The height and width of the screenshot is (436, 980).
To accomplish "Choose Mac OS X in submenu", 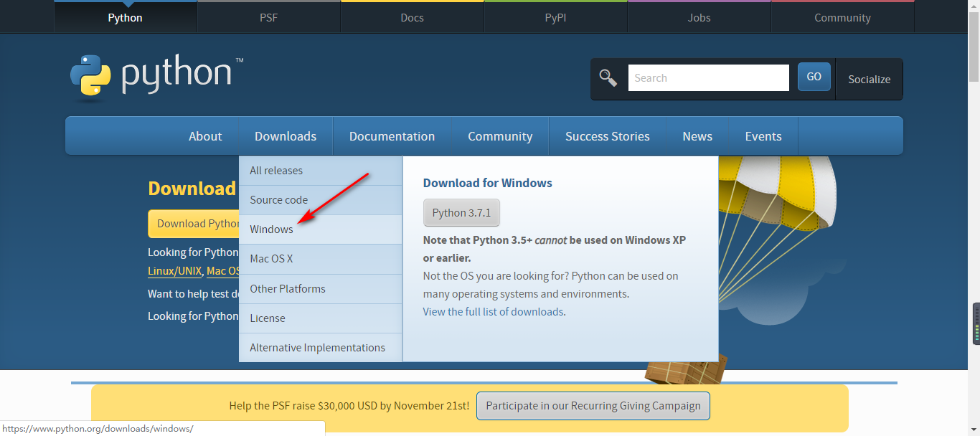I will [321, 259].
